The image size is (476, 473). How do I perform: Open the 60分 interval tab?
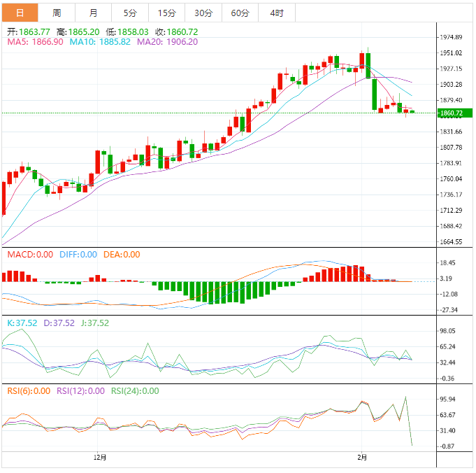(240, 13)
